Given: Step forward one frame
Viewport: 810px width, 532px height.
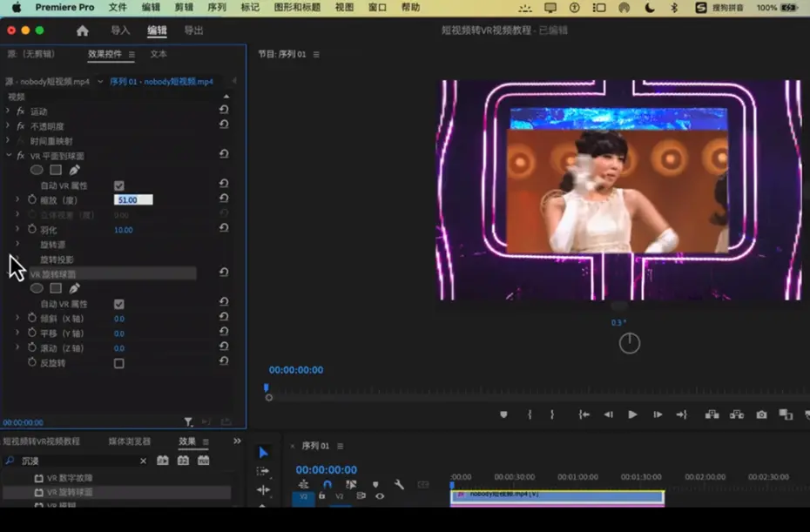Looking at the screenshot, I should tap(658, 414).
